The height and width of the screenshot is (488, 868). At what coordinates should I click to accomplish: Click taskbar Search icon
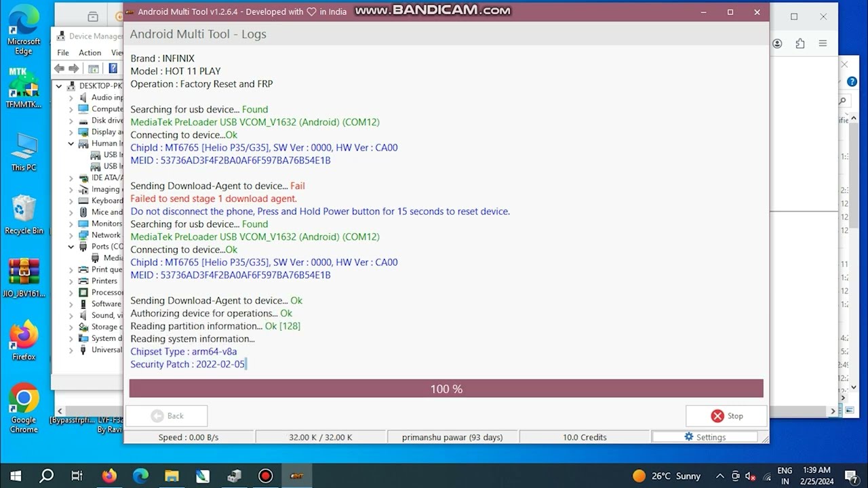tap(47, 476)
